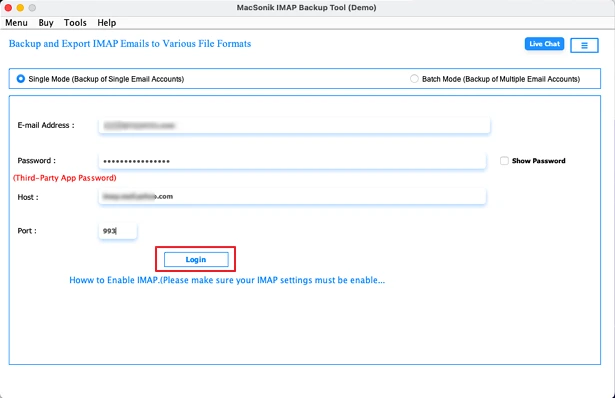Open the How to Enable IMAP link
This screenshot has height=398, width=615.
click(x=227, y=280)
